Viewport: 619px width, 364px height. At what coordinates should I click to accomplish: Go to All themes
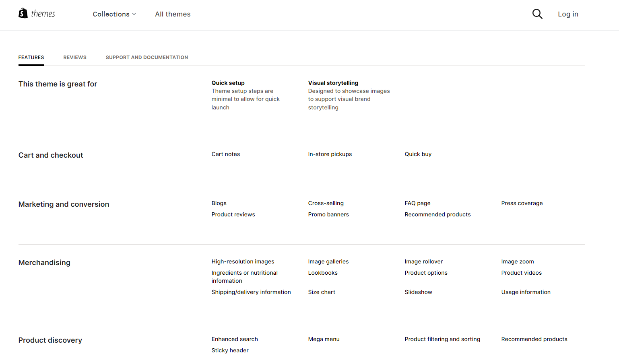tap(173, 14)
